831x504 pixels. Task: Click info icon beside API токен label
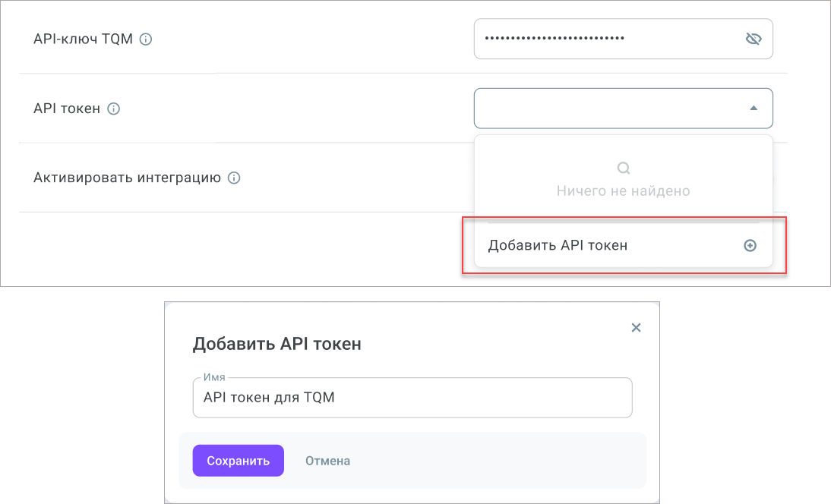(x=113, y=109)
